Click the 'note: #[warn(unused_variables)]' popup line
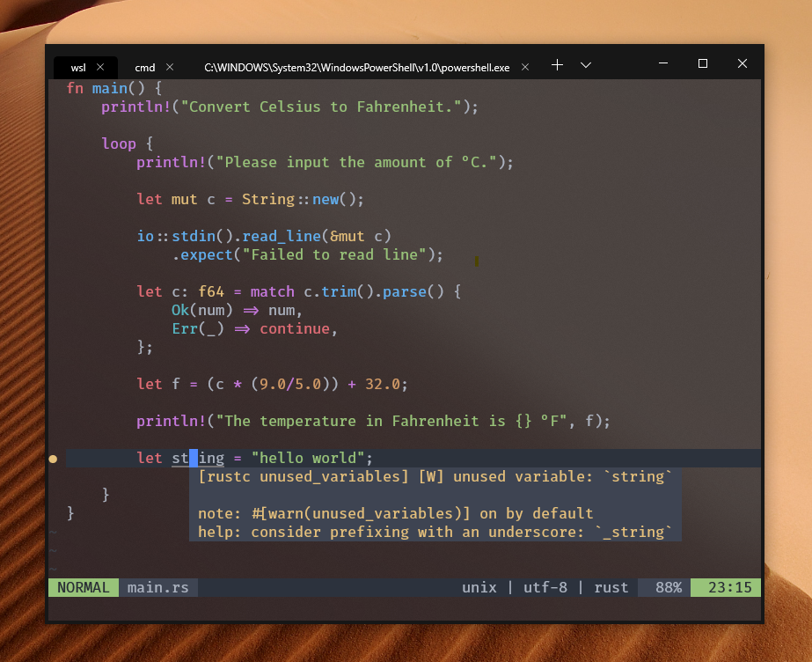The image size is (812, 662). tap(396, 513)
